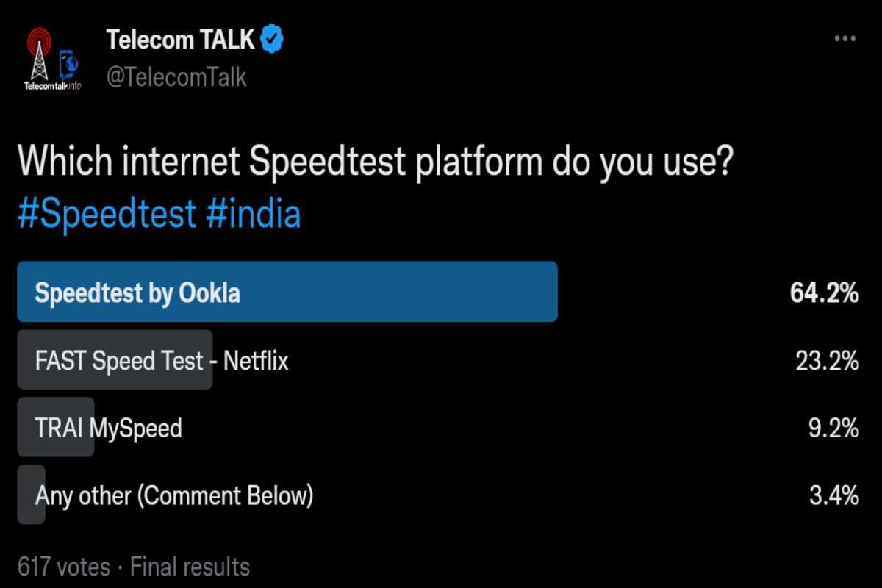Image resolution: width=882 pixels, height=588 pixels.
Task: Click the 9.2% result percentage
Action: tap(833, 429)
